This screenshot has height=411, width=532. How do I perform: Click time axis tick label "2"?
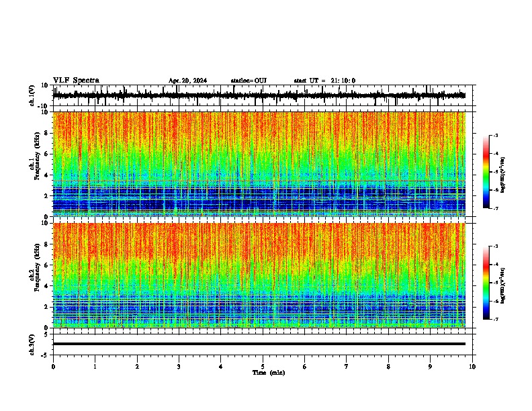[x=137, y=367]
